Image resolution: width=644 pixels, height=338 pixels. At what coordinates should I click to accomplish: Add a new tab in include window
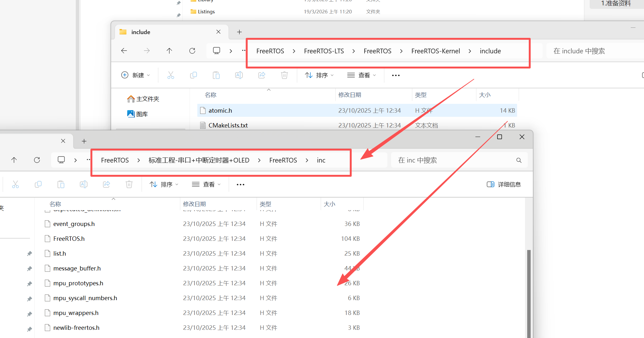(x=239, y=32)
